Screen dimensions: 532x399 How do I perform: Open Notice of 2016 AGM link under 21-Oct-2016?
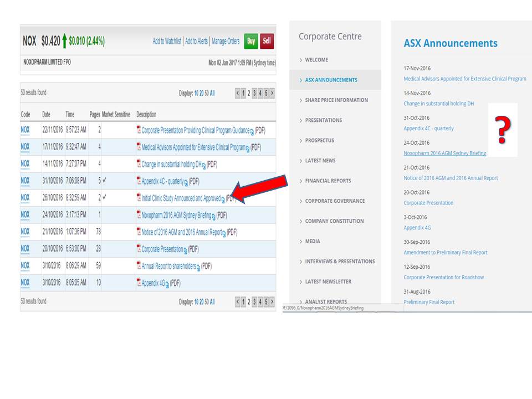451,178
